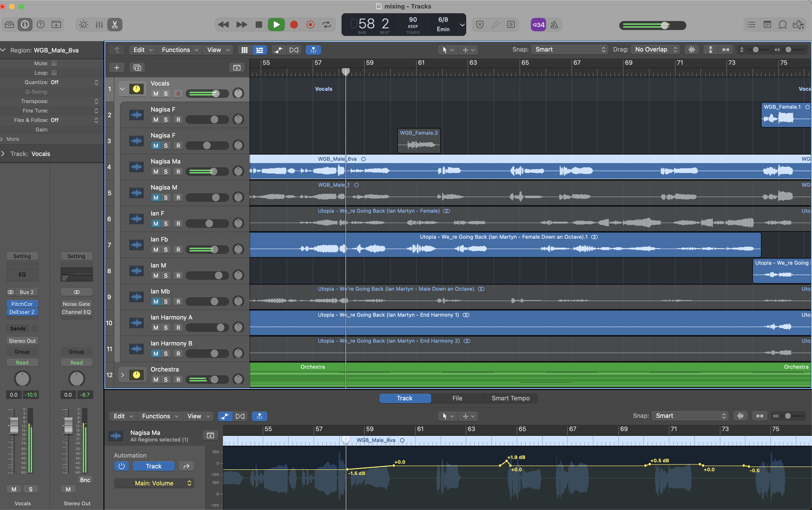
Task: Open the Loop Browser icon
Action: pos(782,25)
